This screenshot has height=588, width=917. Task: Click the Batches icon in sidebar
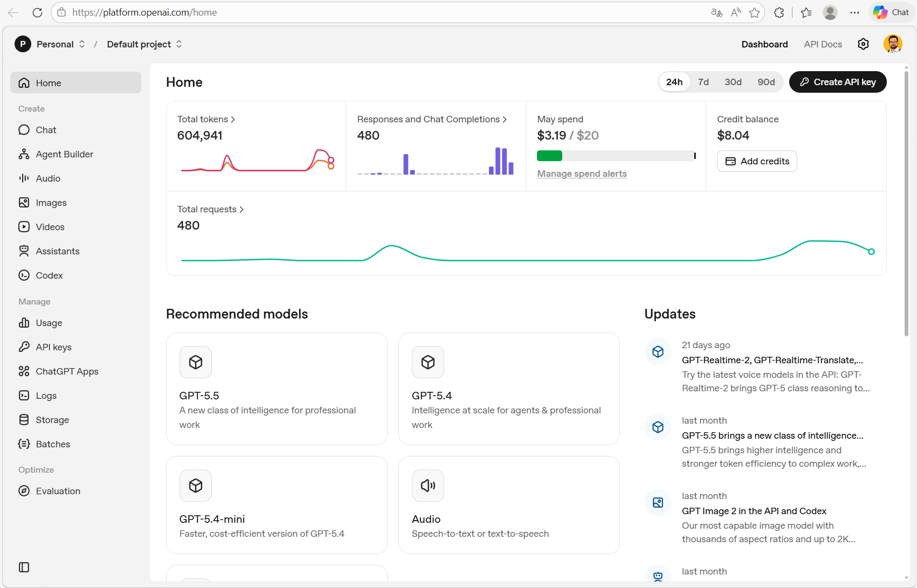24,444
